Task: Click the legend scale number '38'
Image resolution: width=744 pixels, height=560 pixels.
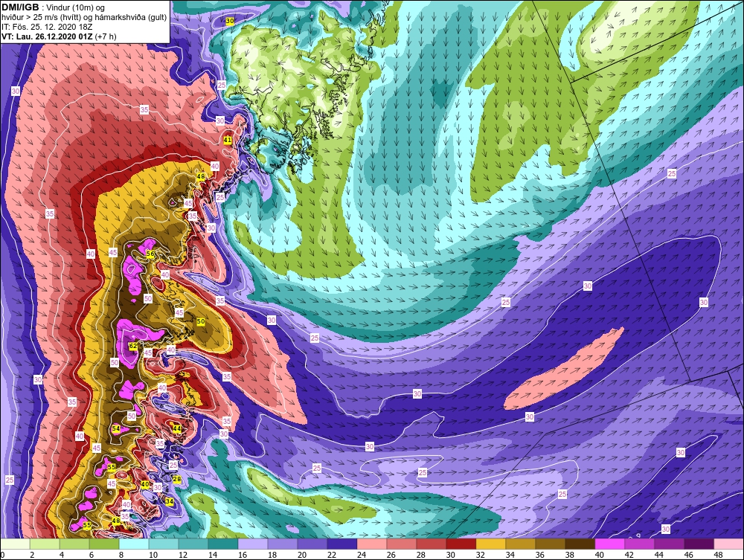Action: (569, 555)
